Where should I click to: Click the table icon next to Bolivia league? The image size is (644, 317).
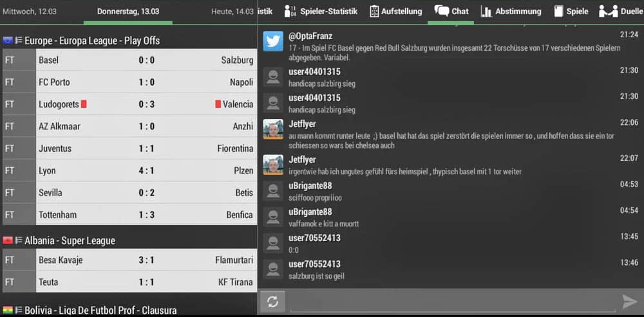point(19,309)
